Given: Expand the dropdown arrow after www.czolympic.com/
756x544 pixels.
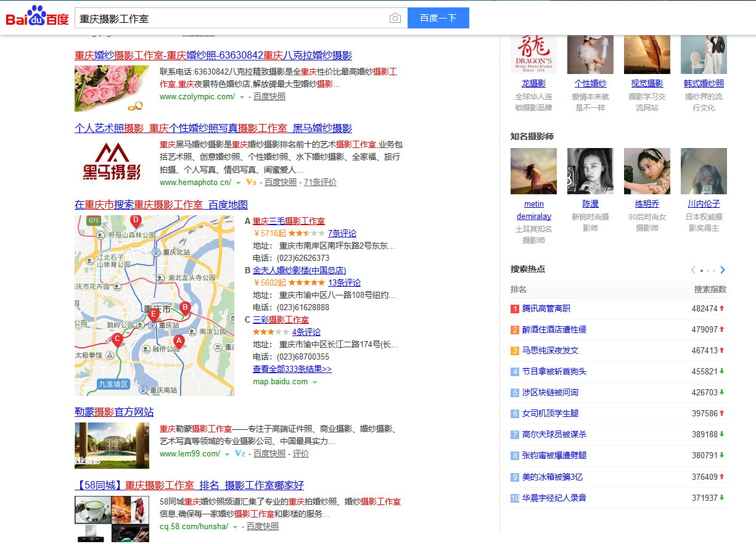Looking at the screenshot, I should 242,97.
